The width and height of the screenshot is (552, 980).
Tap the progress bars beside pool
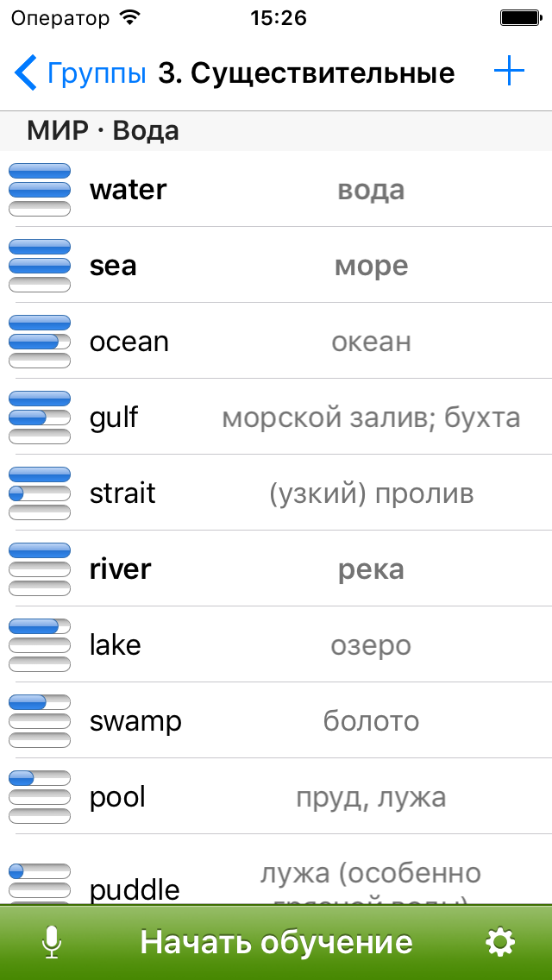39,796
